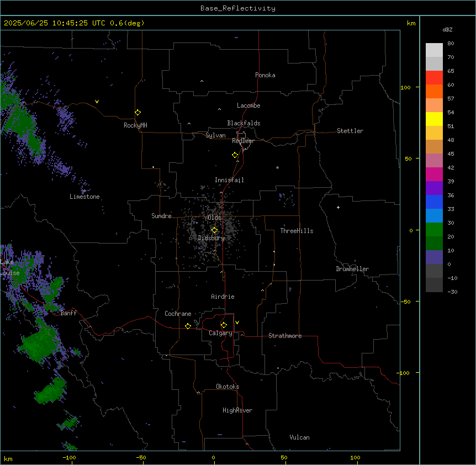This screenshot has height=465, width=476.
Task: Click the dBZ legend heading
Action: [x=447, y=29]
